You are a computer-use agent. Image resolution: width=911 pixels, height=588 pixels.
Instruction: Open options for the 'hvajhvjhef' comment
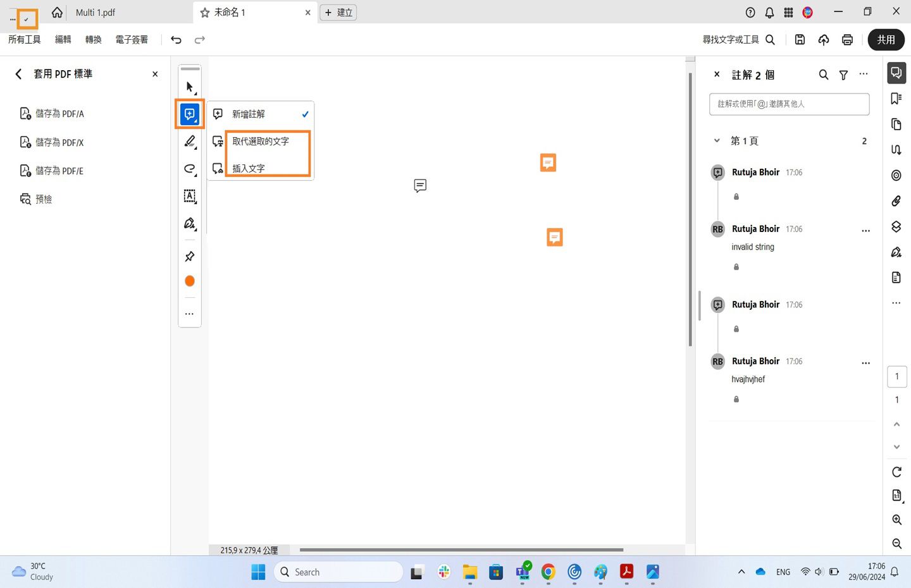tap(866, 363)
